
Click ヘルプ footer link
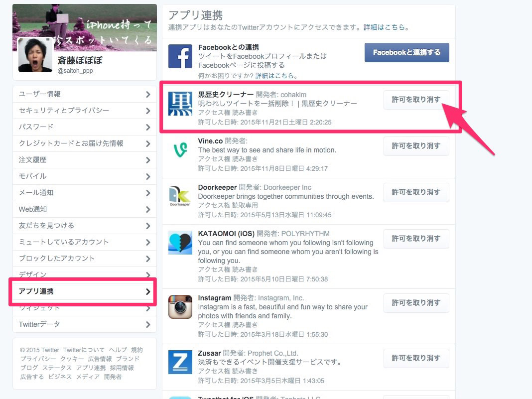(x=118, y=350)
